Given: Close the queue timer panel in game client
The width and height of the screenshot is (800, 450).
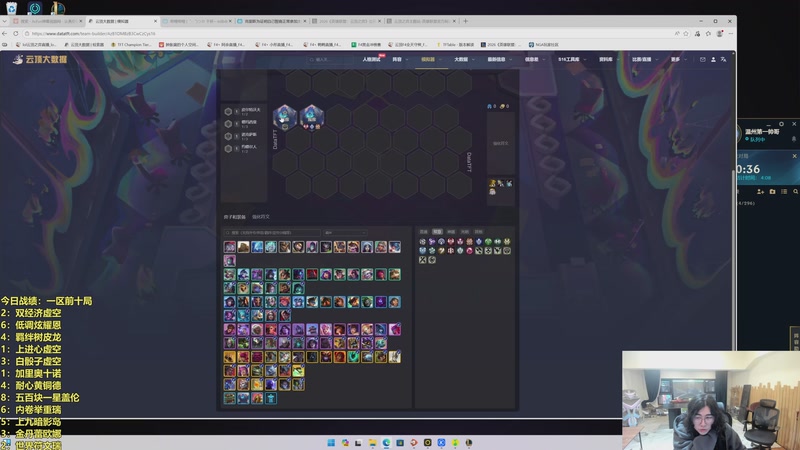Looking at the screenshot, I should pos(794,156).
